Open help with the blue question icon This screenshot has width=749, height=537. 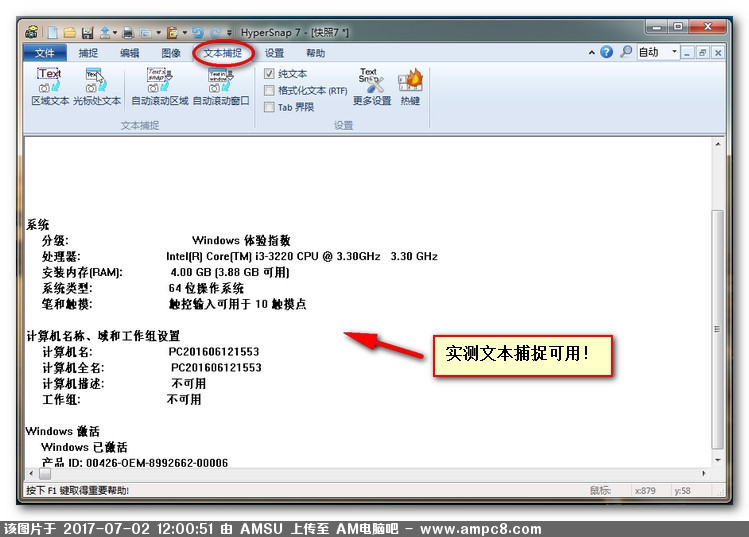(x=606, y=52)
